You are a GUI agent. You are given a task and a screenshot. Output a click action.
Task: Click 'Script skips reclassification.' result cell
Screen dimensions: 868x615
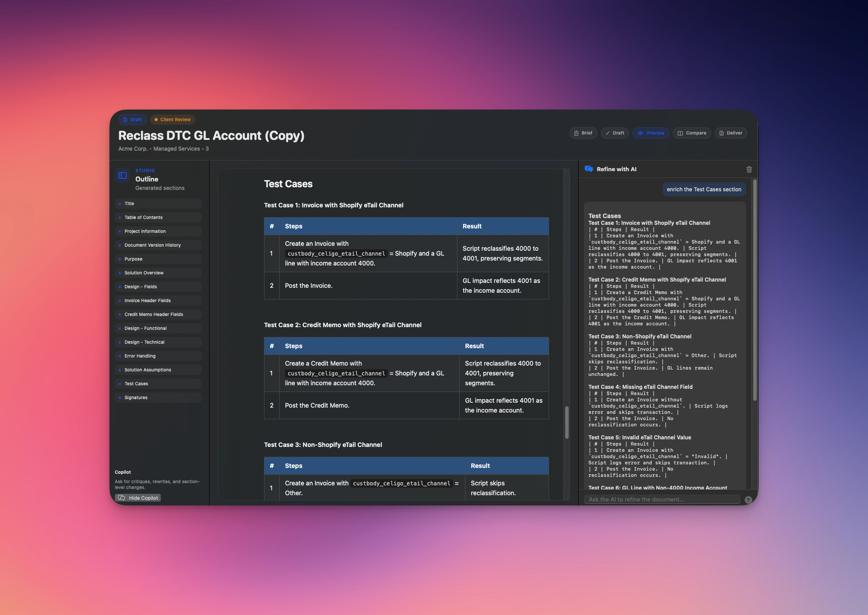click(x=507, y=488)
